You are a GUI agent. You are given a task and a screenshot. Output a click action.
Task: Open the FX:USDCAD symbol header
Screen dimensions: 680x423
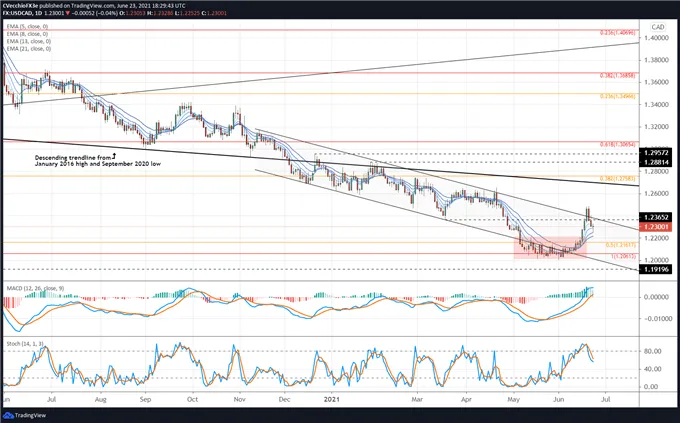tap(21, 13)
